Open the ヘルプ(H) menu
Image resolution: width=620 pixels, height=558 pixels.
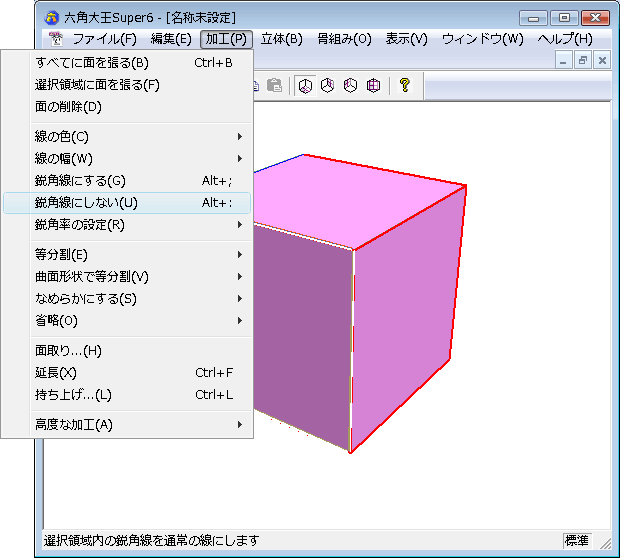565,39
